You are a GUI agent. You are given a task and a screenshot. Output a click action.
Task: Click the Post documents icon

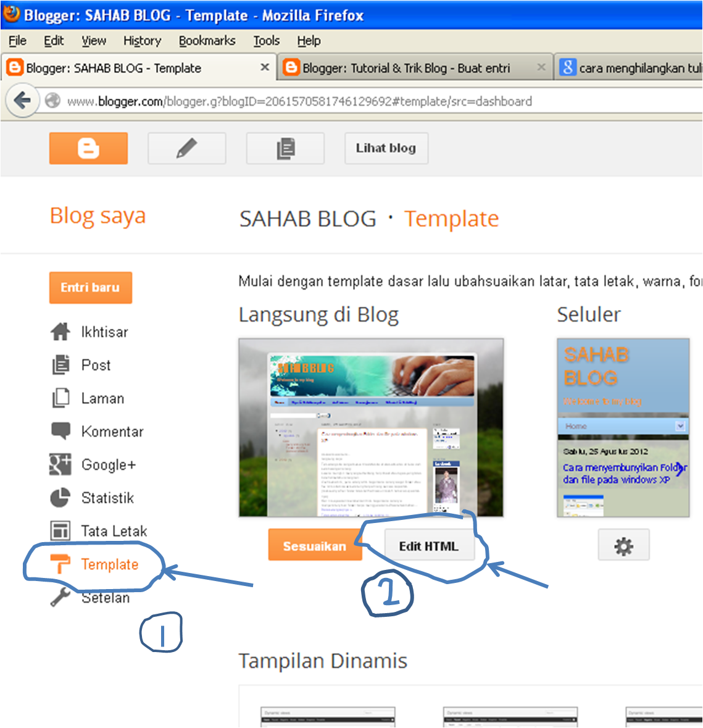60,365
